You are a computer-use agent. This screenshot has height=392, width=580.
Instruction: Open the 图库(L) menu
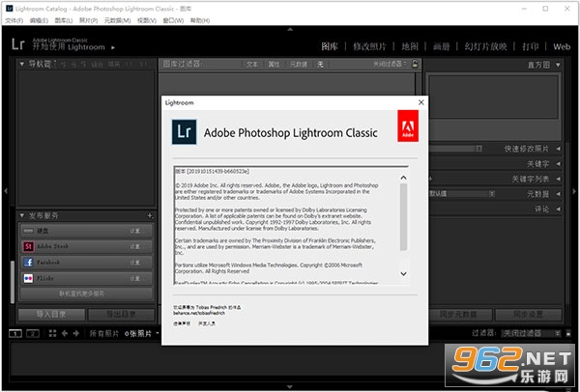click(64, 20)
